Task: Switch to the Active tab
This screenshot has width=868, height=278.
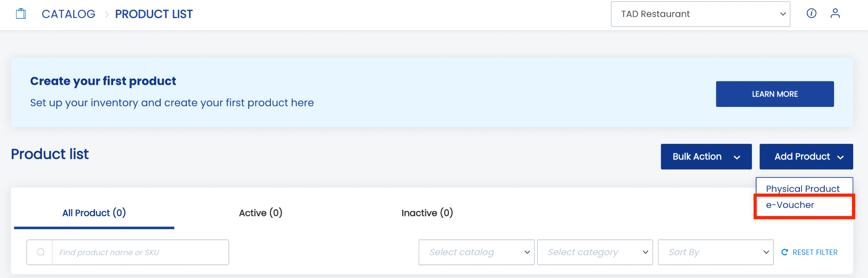Action: [261, 213]
